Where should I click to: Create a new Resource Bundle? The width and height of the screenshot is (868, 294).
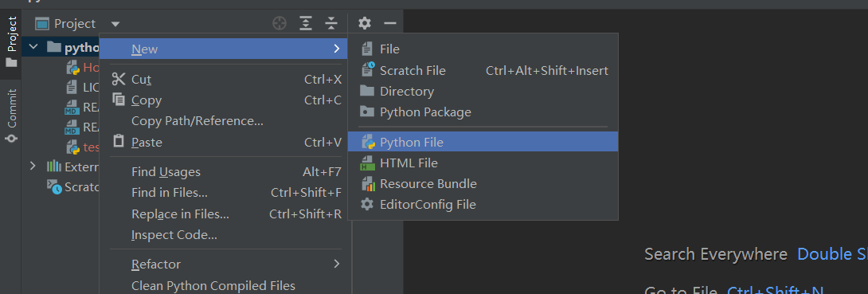483,183
